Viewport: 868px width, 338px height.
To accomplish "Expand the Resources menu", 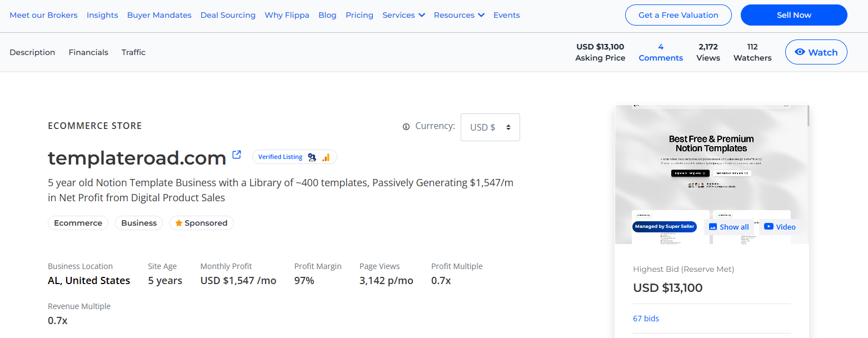I will pos(459,15).
